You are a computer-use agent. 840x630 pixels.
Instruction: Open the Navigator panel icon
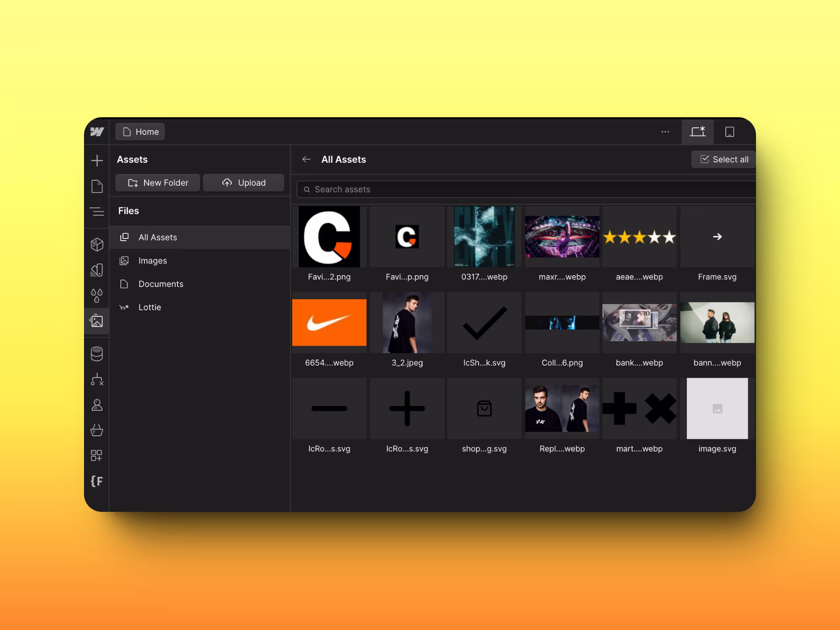point(97,212)
